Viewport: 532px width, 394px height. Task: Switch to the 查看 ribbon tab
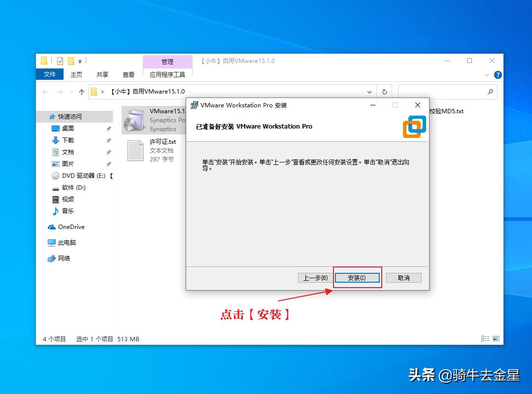[x=128, y=74]
